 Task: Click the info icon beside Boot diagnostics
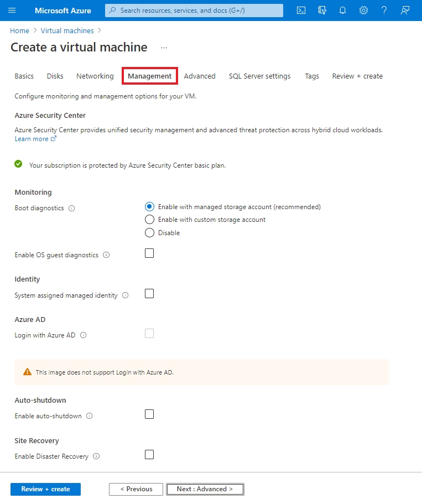72,209
